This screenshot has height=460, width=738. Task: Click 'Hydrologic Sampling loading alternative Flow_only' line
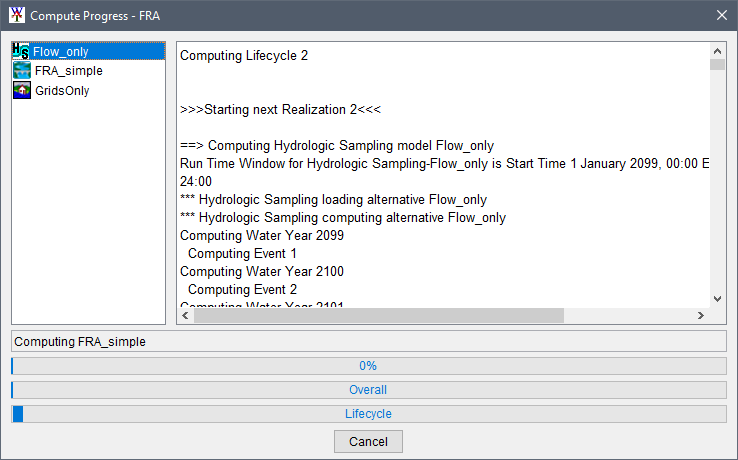coord(333,200)
